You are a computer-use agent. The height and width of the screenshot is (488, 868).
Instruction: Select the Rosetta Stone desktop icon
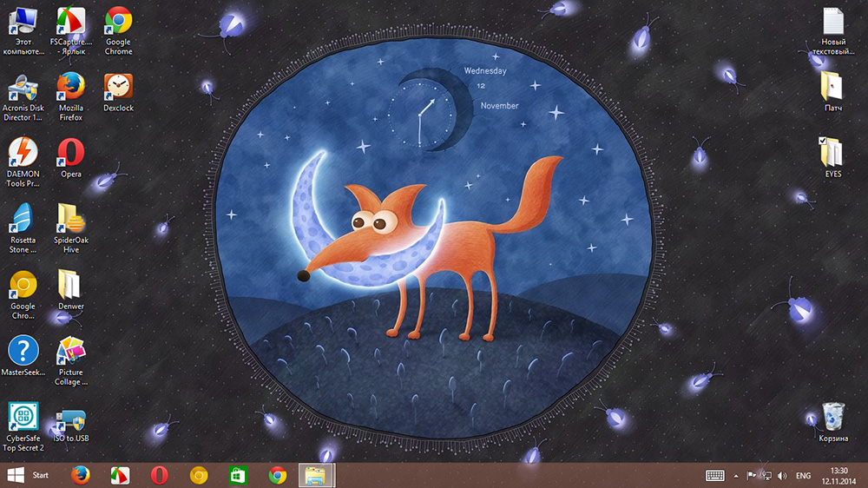coord(23,228)
